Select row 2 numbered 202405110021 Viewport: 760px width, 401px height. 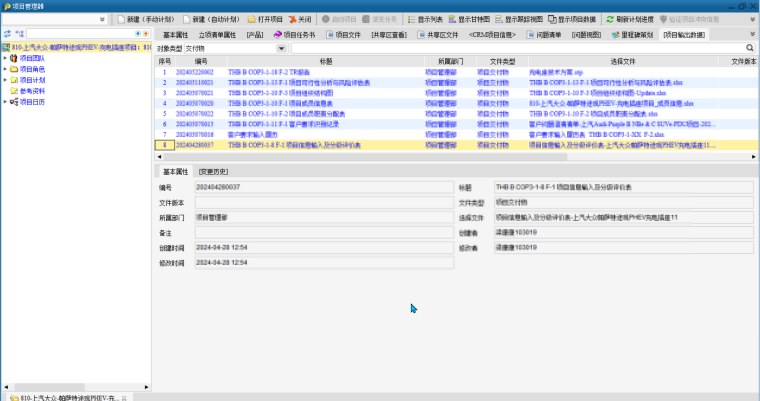[x=457, y=83]
